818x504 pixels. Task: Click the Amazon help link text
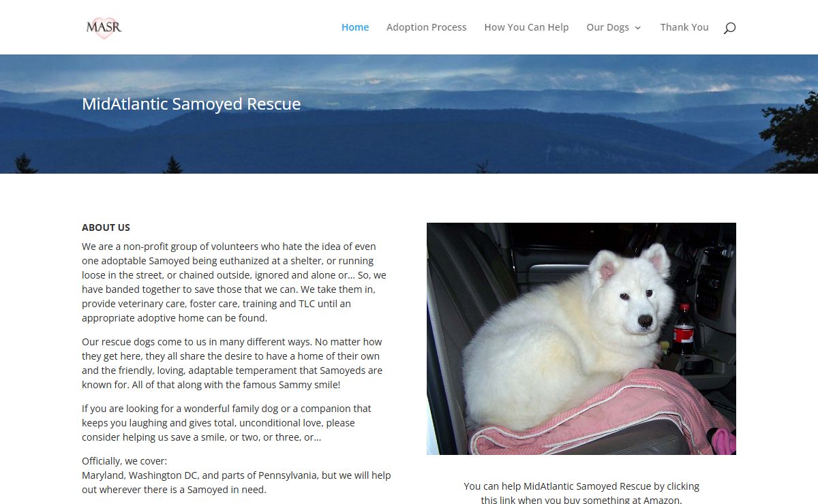[581, 493]
